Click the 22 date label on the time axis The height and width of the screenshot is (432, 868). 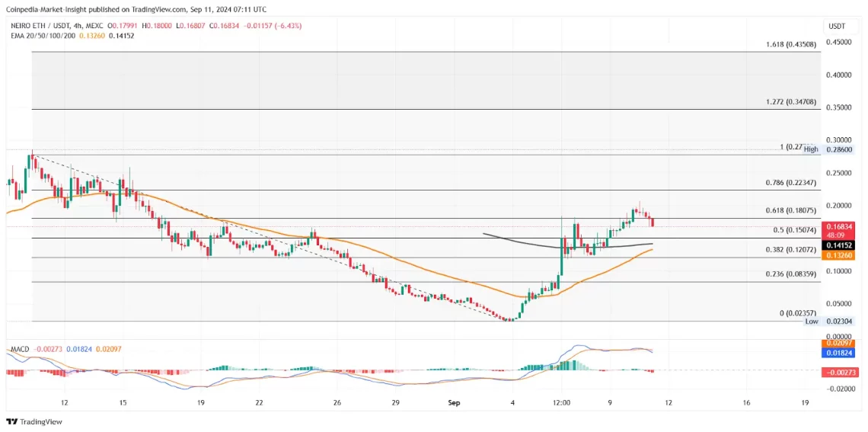259,403
